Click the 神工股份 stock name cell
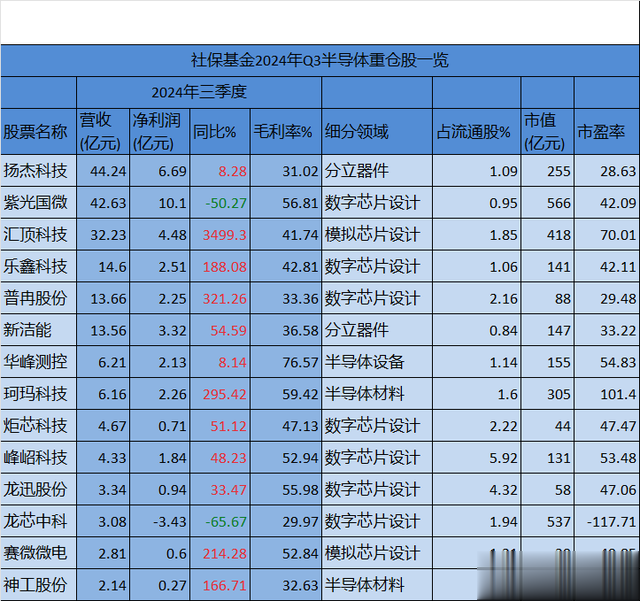The width and height of the screenshot is (640, 601). point(36,585)
